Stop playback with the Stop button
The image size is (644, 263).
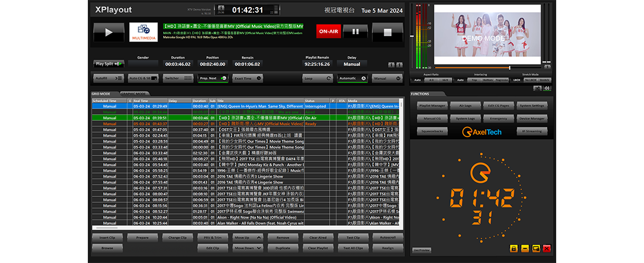tap(388, 32)
